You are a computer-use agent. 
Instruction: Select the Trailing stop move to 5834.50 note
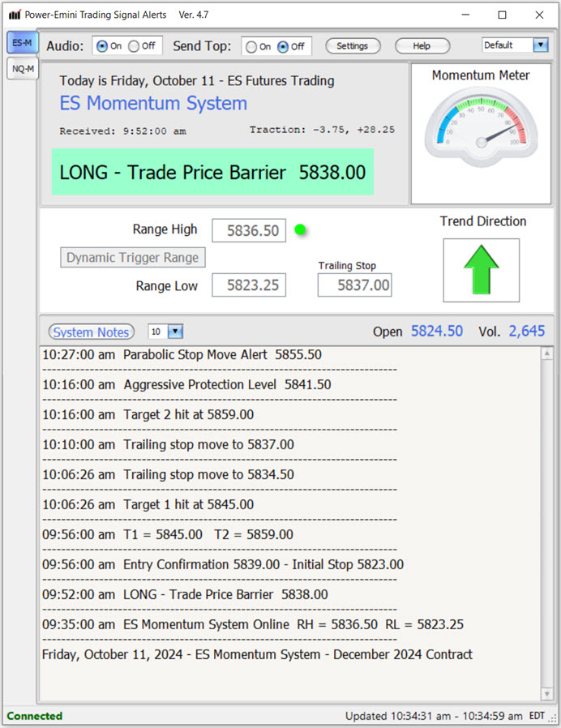pos(168,474)
